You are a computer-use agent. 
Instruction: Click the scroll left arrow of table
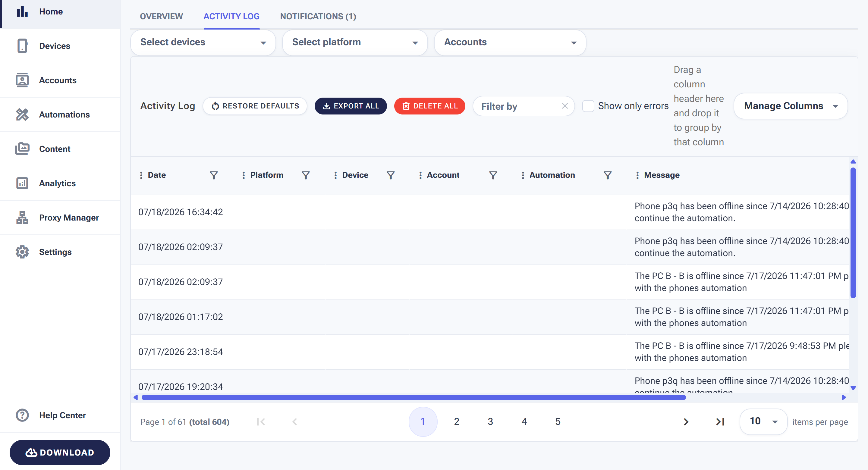click(135, 398)
